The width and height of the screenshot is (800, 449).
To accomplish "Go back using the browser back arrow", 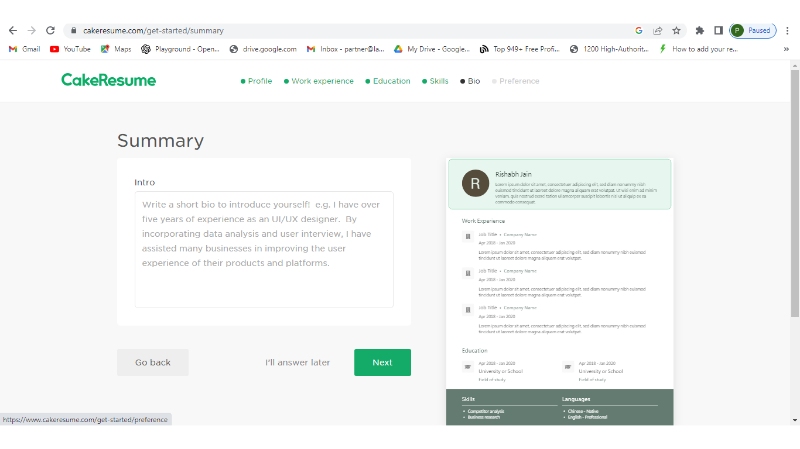I will pos(12,31).
